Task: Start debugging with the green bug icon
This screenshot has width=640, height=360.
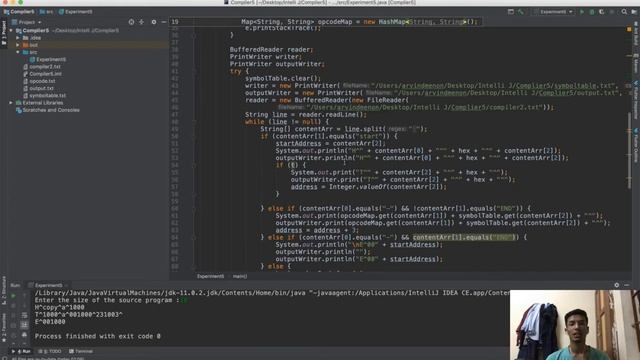Action: tap(592, 12)
